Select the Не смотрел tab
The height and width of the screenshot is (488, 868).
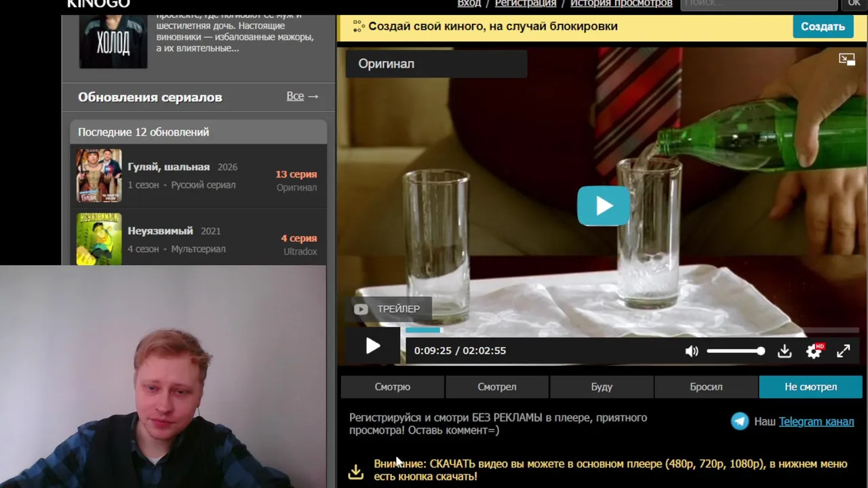810,387
